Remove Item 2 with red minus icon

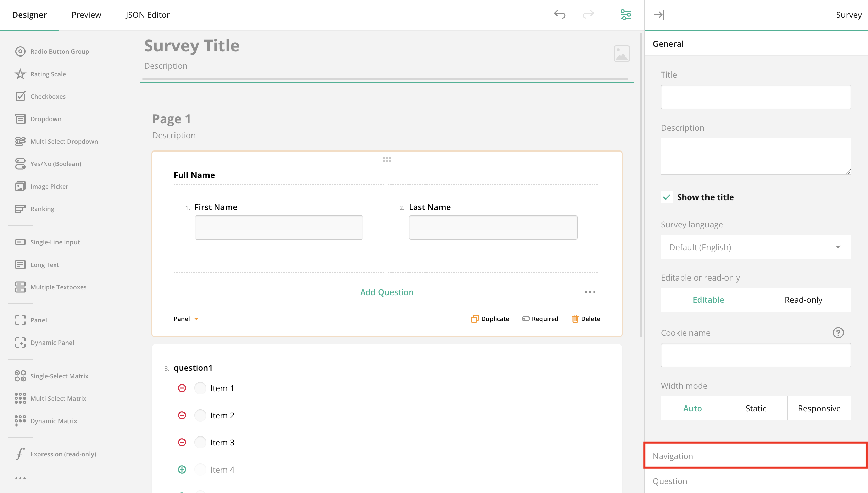point(182,415)
